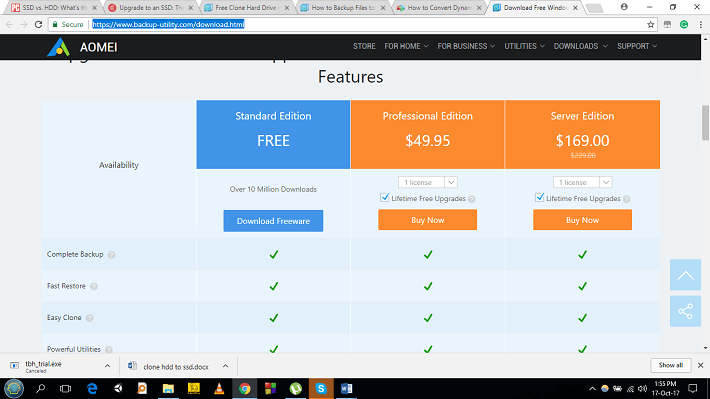Click help icon next to Server Lifetime Free Upgrades
Viewport: 710px width, 399px height.
(x=627, y=199)
